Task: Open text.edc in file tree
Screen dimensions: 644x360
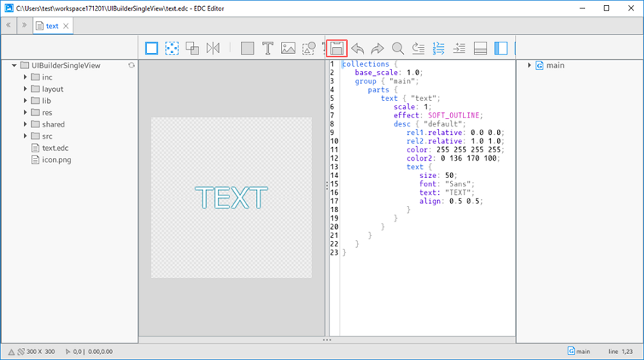Action: click(x=54, y=148)
